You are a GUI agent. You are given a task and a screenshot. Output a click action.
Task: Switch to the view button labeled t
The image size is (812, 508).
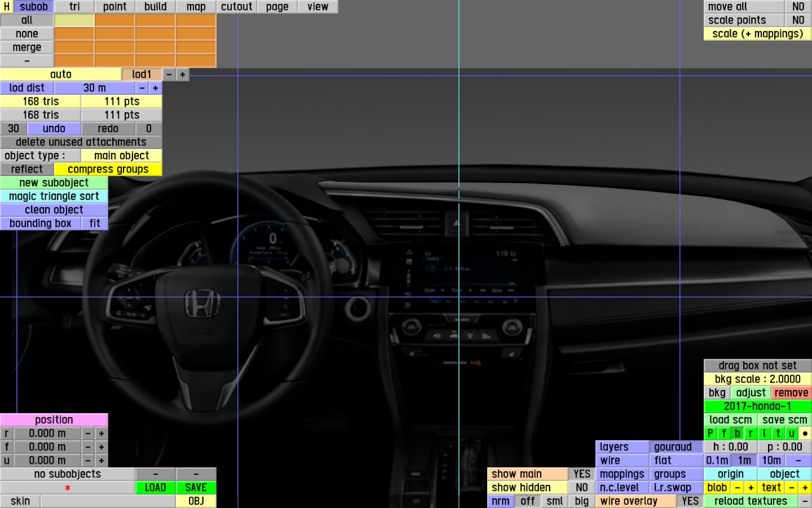point(778,433)
